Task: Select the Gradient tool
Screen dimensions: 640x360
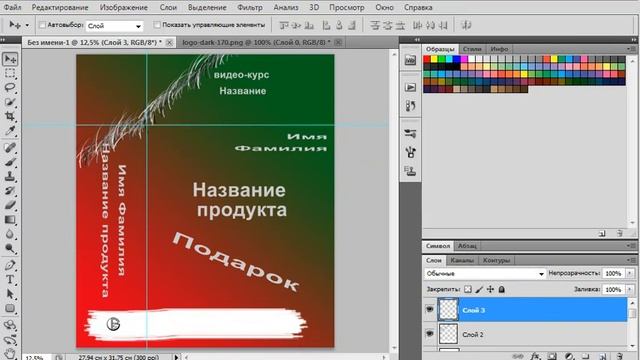Action: click(10, 220)
